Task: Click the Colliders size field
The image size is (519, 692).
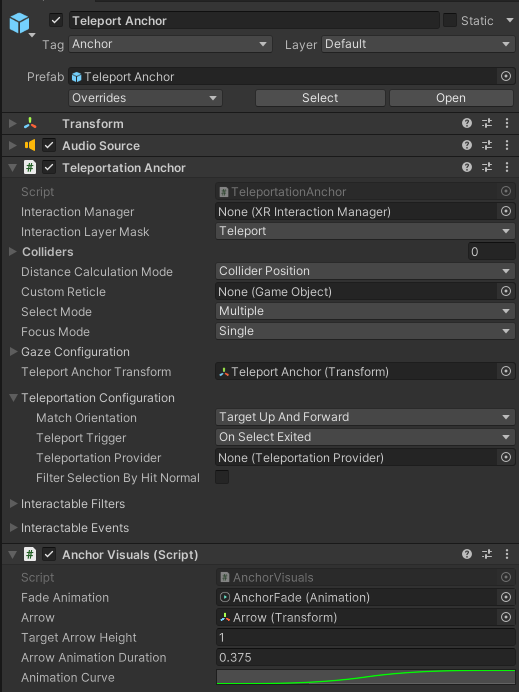Action: pyautogui.click(x=491, y=252)
